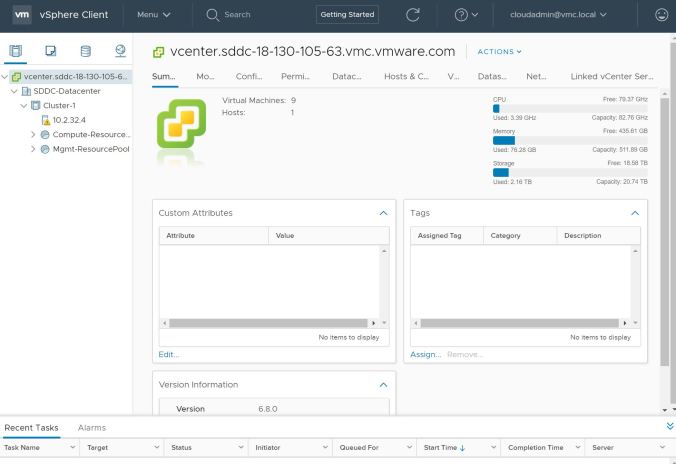Image resolution: width=676 pixels, height=464 pixels.
Task: Open the Networking inventory view icon
Action: (x=120, y=50)
